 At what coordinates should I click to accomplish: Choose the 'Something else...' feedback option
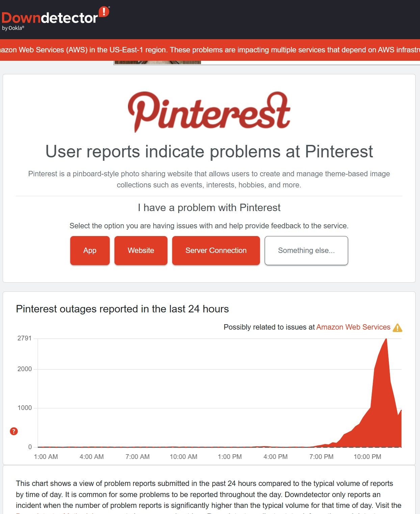tap(306, 250)
